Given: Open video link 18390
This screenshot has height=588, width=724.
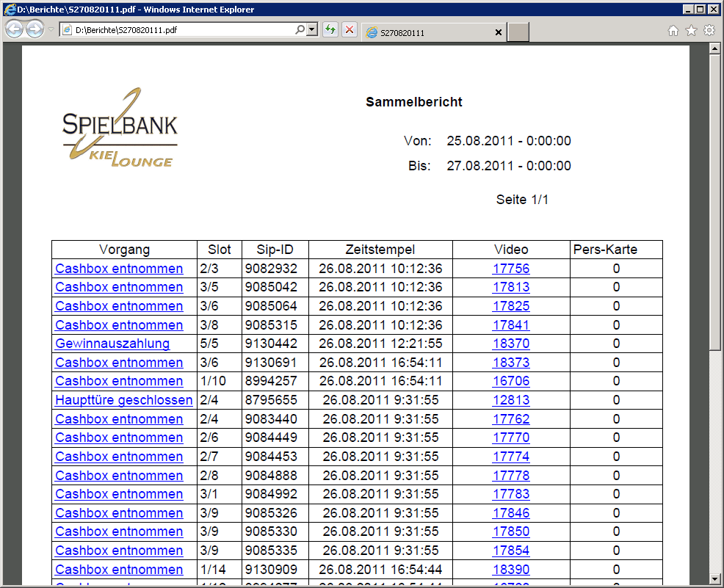Looking at the screenshot, I should coord(510,570).
